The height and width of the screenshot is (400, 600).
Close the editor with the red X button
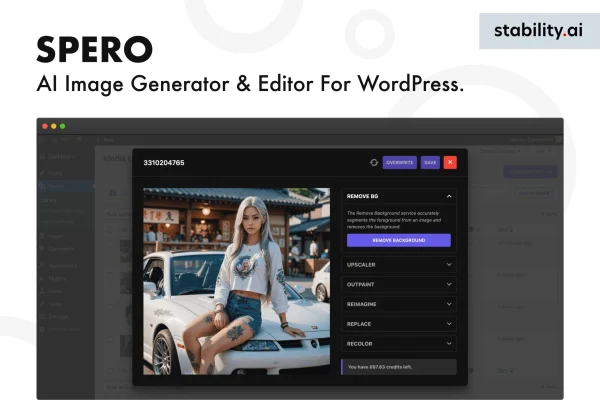pyautogui.click(x=450, y=163)
